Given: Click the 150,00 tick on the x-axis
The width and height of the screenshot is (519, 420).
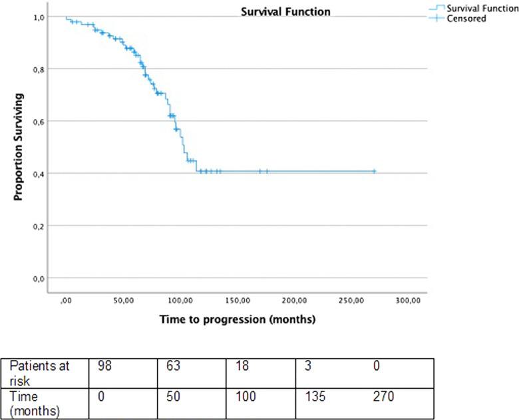Looking at the screenshot, I should click(x=238, y=300).
